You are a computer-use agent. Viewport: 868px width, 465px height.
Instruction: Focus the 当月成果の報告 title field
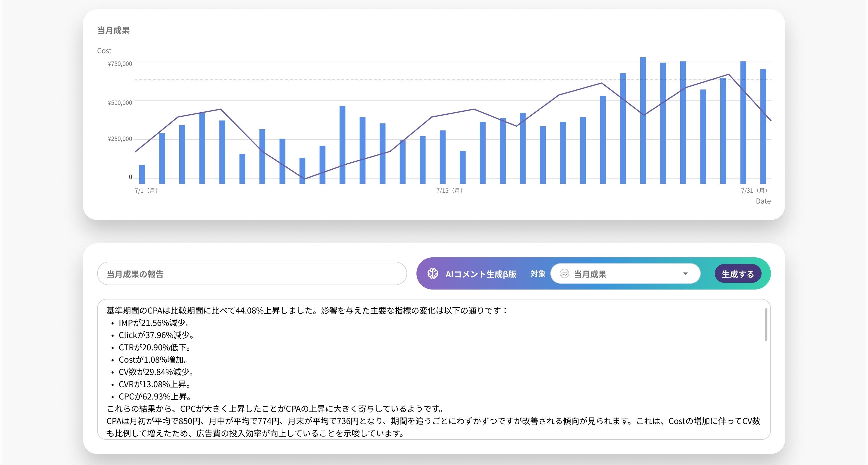(252, 274)
